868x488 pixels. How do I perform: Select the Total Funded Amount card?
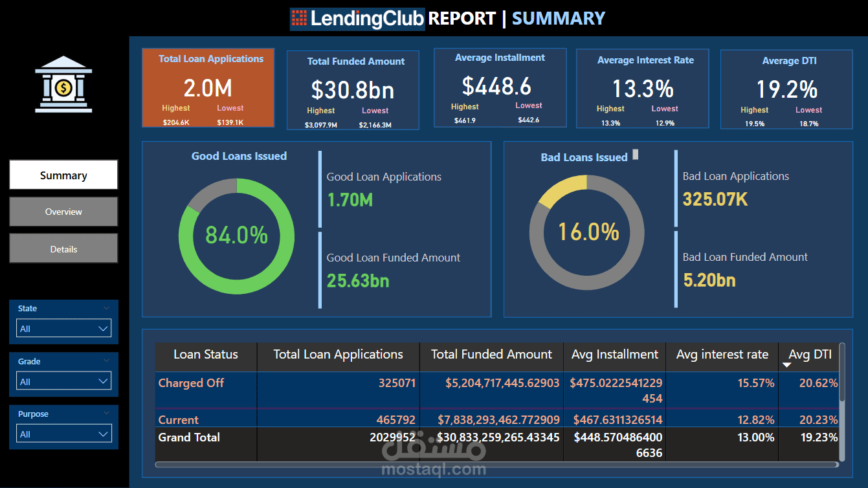(x=353, y=91)
